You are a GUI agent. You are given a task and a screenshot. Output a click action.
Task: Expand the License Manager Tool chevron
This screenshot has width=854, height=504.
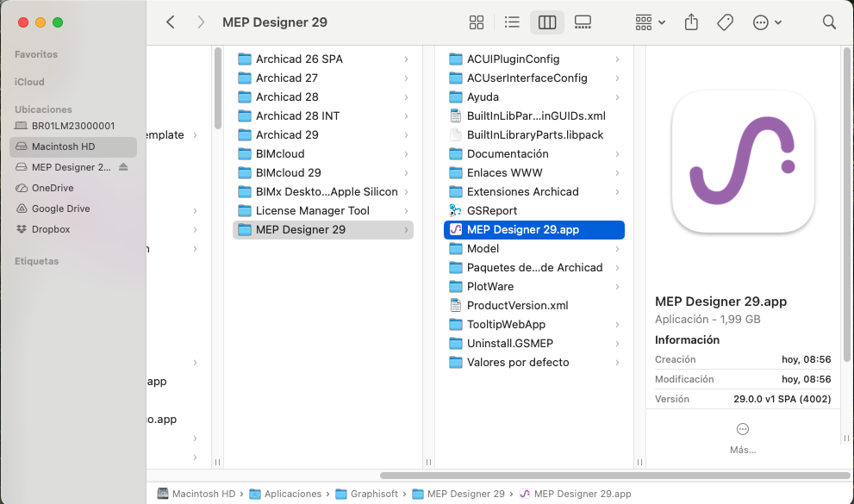point(406,210)
